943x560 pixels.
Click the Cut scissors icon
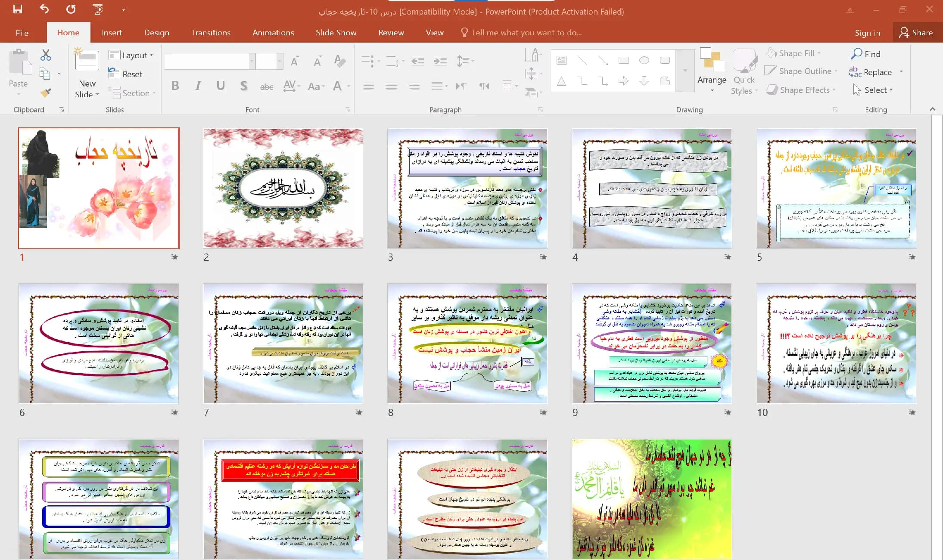(x=46, y=55)
